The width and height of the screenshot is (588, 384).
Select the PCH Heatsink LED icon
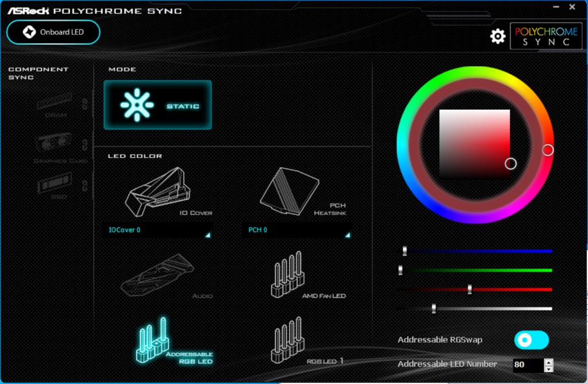click(289, 191)
